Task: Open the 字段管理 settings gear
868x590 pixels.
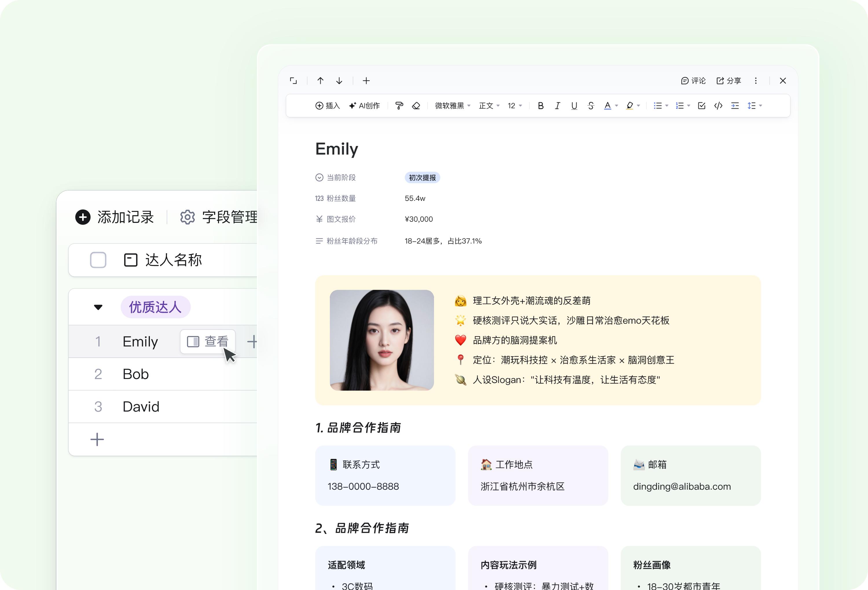Action: coord(187,217)
